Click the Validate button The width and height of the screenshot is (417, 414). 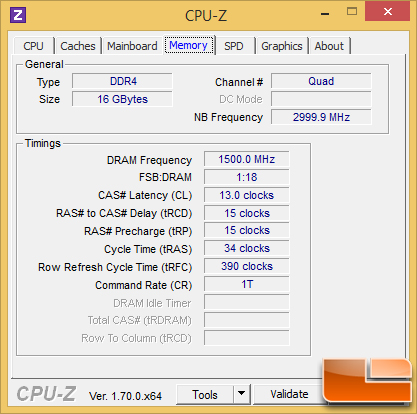pyautogui.click(x=289, y=394)
